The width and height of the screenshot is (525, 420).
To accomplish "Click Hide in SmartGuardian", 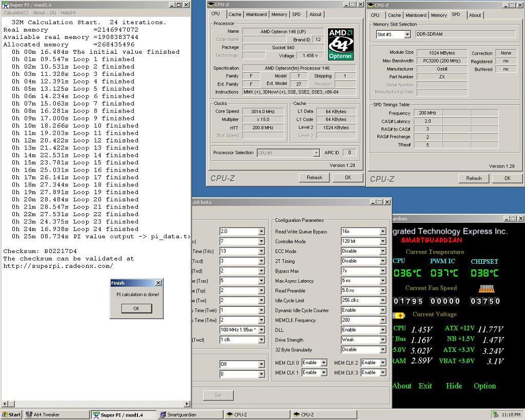I will [x=454, y=386].
